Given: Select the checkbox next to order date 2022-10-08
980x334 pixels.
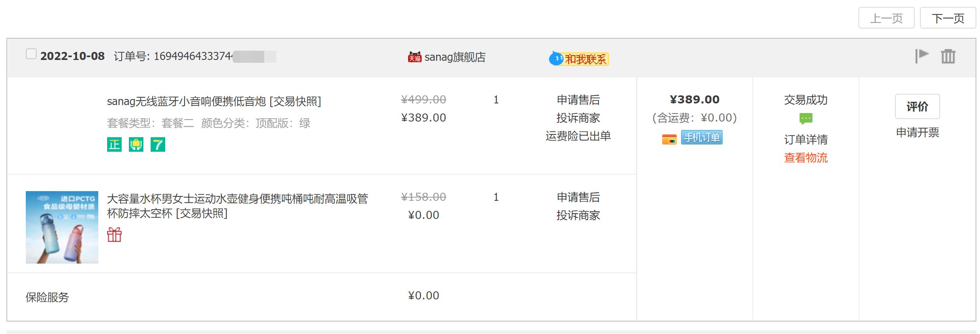Looking at the screenshot, I should tap(31, 53).
